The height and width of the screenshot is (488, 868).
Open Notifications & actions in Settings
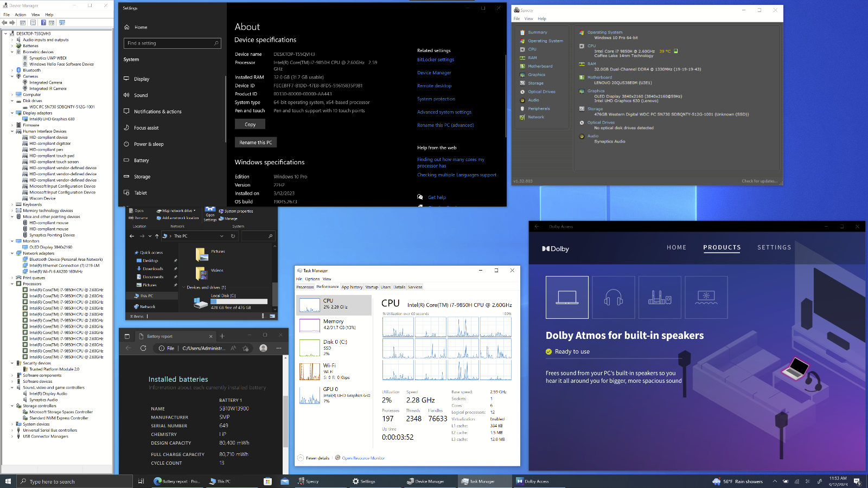(158, 112)
